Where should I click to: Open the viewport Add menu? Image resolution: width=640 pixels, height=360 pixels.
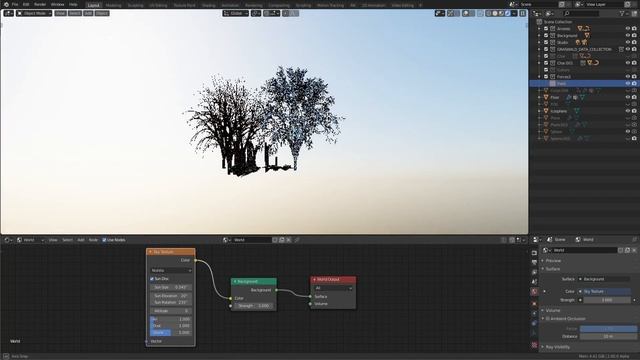click(x=88, y=13)
